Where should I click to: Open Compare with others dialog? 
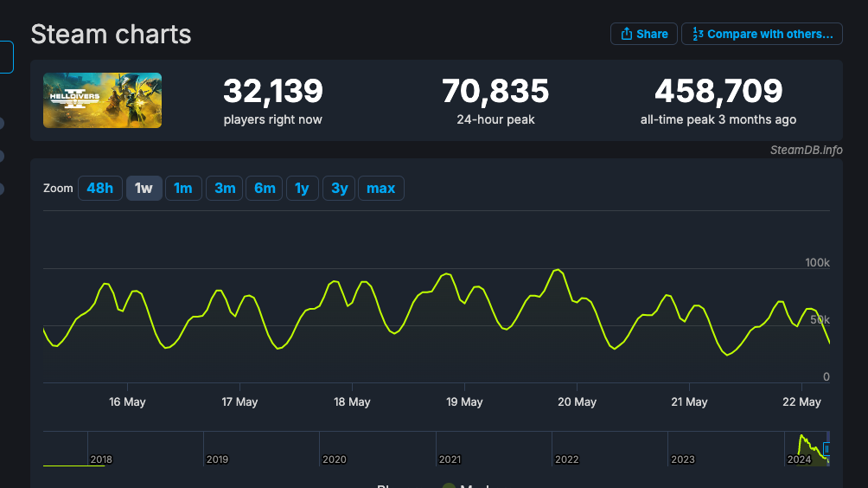pos(762,34)
